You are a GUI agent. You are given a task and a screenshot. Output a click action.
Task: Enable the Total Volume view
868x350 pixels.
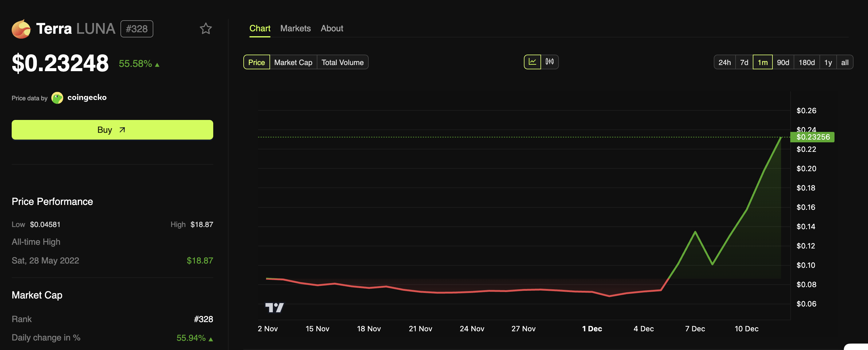[x=342, y=62]
